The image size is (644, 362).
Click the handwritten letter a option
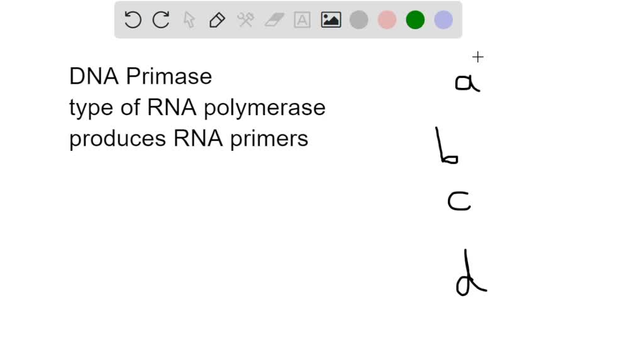(467, 81)
